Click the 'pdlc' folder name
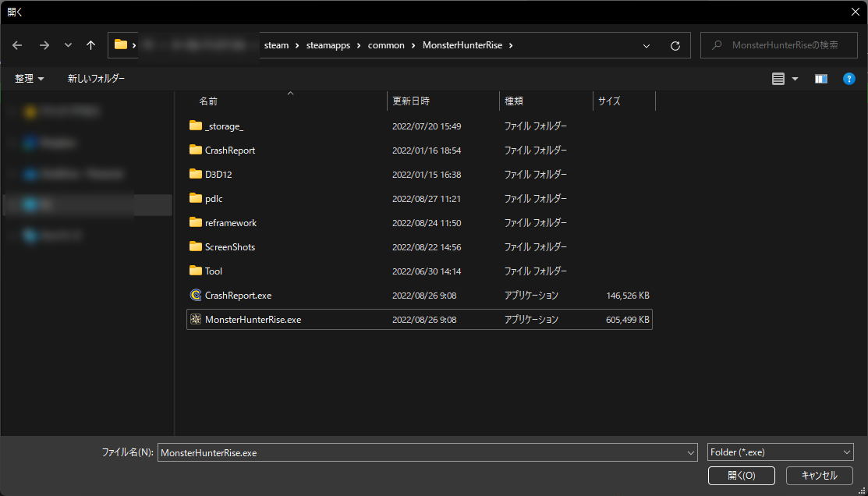This screenshot has width=868, height=496. (214, 199)
